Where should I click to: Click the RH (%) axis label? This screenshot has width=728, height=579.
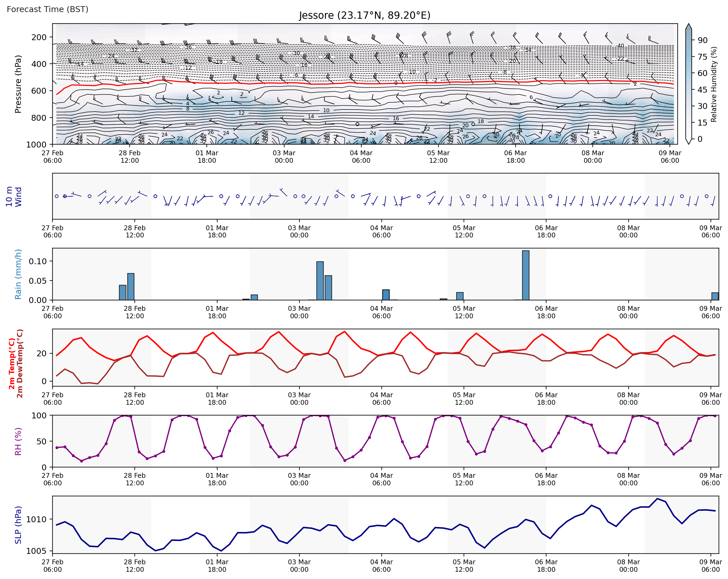[x=18, y=441]
